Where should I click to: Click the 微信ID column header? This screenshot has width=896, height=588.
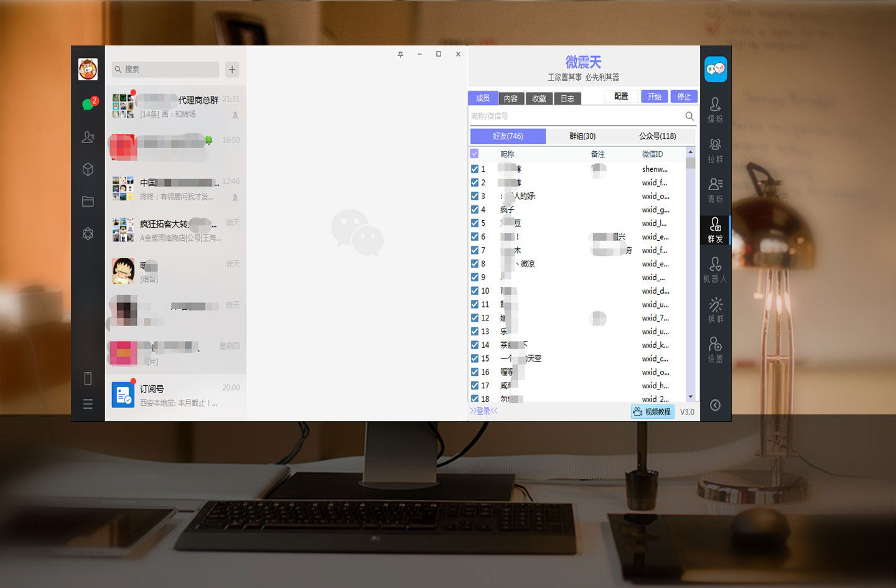tap(652, 154)
